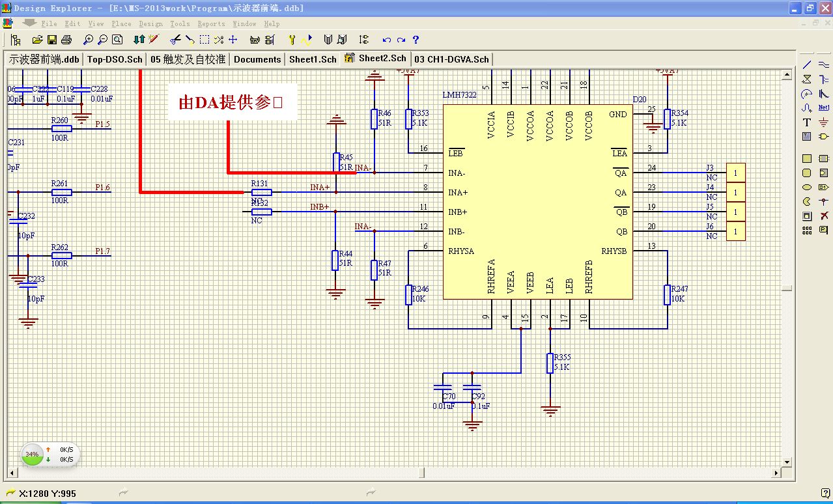Select the draw line tool in palette
The height and width of the screenshot is (504, 833).
tap(807, 64)
